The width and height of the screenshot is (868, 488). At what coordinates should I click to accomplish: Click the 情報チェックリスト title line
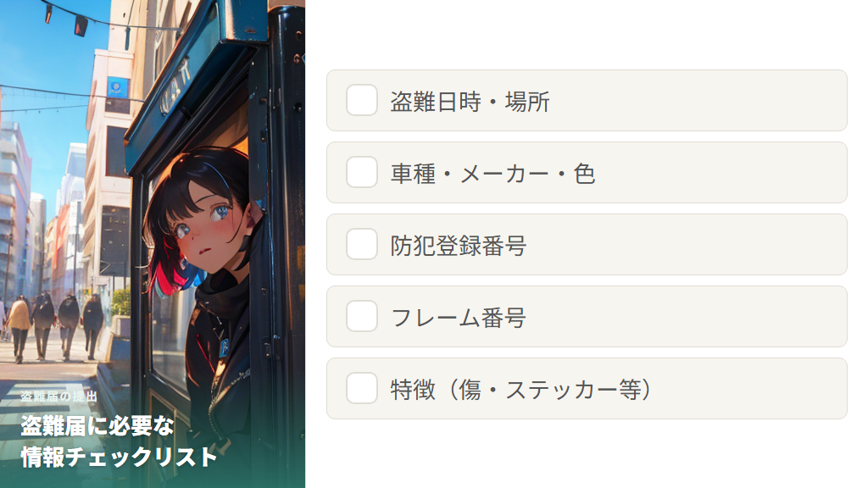coord(119,457)
